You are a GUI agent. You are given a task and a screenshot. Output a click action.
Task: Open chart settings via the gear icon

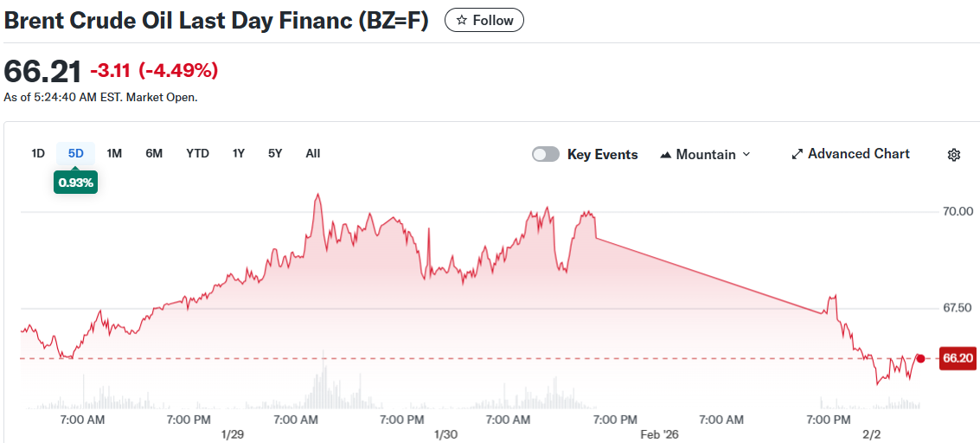click(954, 155)
